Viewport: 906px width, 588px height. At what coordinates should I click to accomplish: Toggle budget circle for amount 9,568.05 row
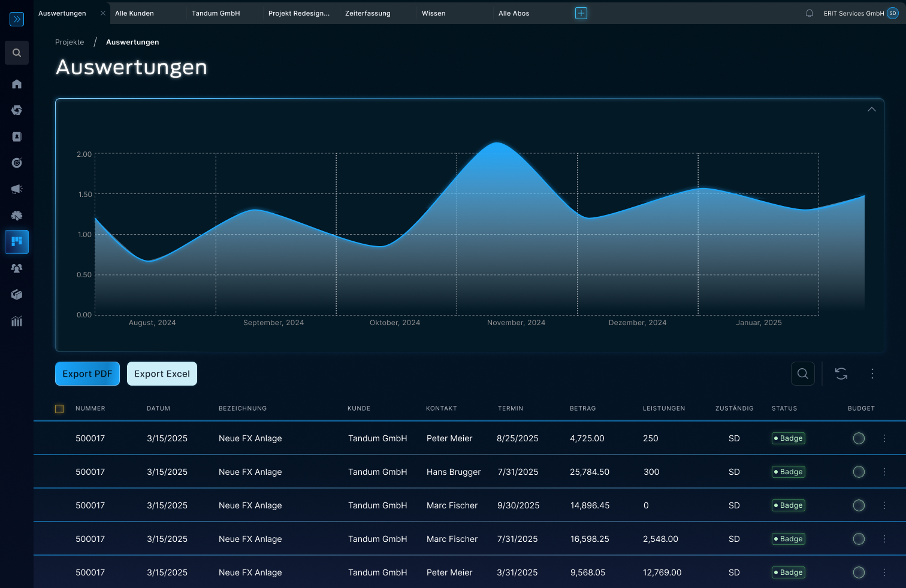(859, 572)
